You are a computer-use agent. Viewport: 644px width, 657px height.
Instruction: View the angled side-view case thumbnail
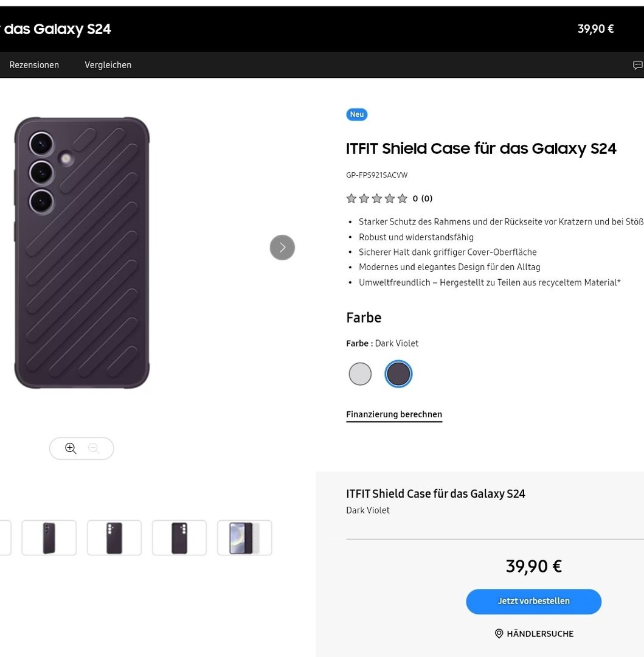pos(49,538)
